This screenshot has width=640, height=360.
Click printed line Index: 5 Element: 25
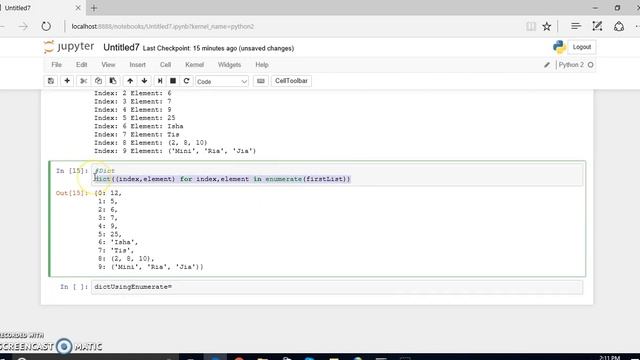pyautogui.click(x=135, y=118)
